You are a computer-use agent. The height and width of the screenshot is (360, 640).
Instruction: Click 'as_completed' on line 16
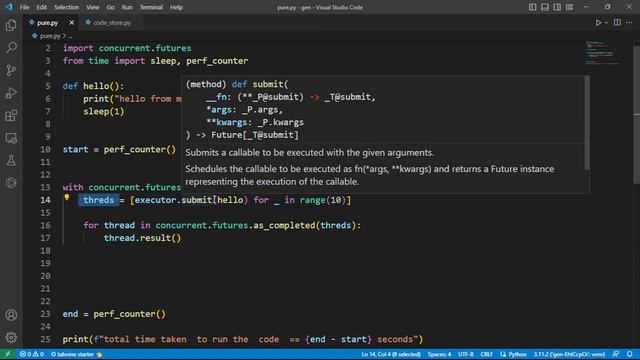284,225
